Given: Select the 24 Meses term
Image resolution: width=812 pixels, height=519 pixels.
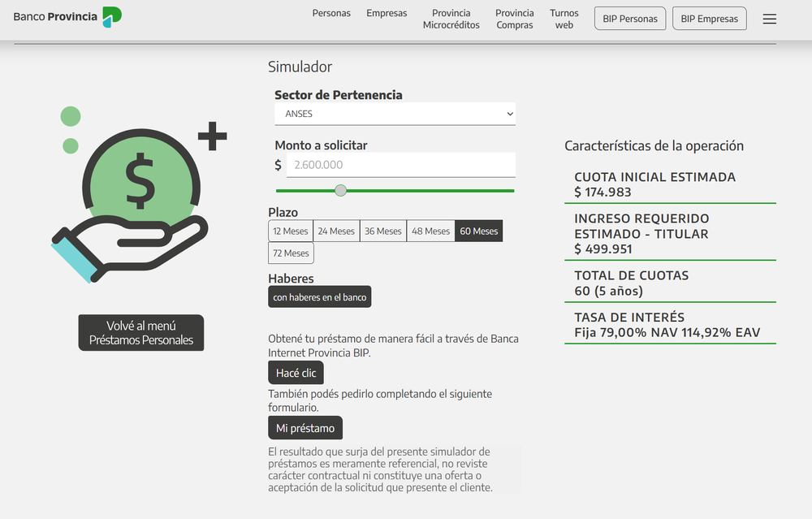Looking at the screenshot, I should click(336, 231).
